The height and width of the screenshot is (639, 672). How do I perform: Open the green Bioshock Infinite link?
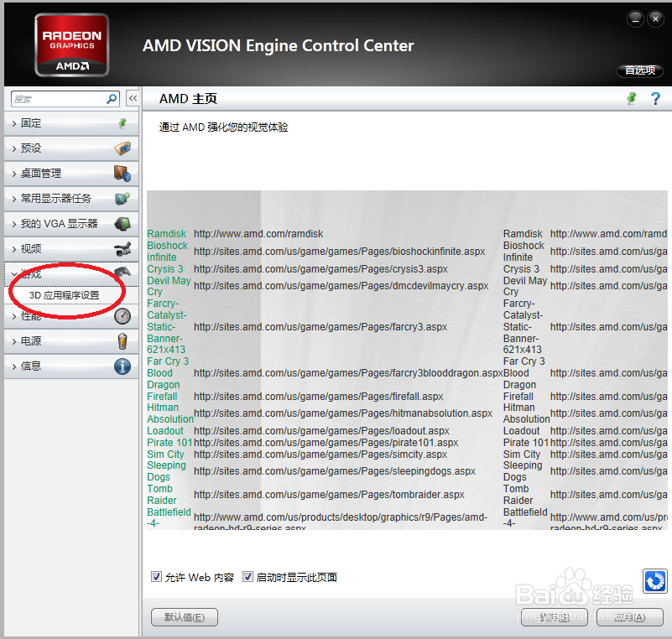(x=168, y=252)
